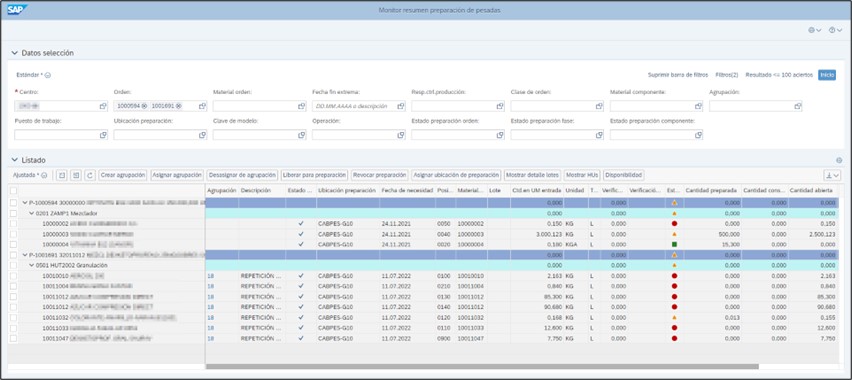
Task: Check the row for component 10000003
Action: click(x=14, y=234)
